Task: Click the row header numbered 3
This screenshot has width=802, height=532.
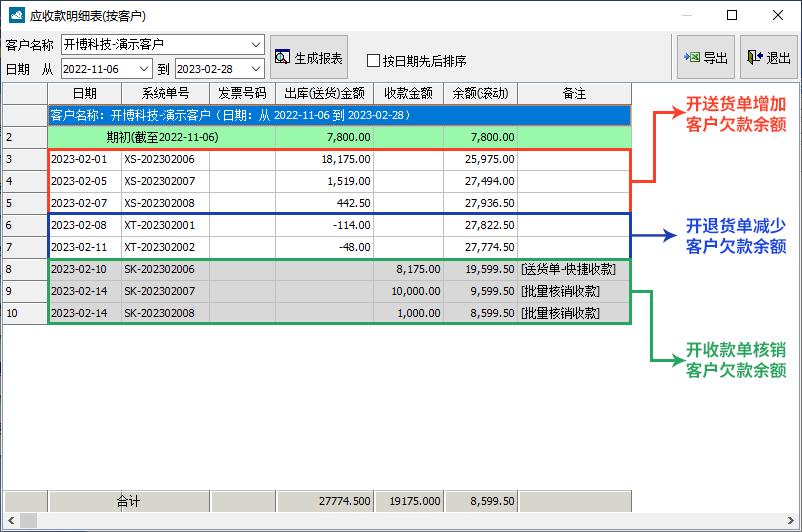Action: pyautogui.click(x=25, y=159)
